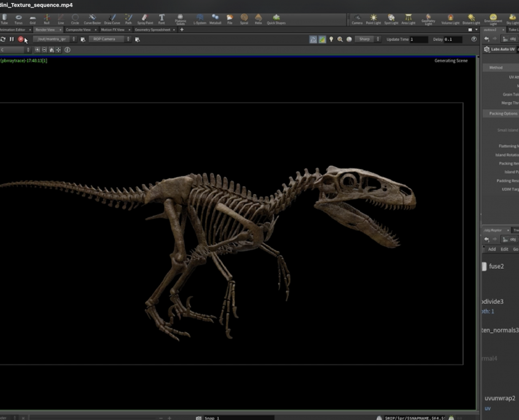Click the Spray Paint shelf tool
The image size is (519, 420).
point(145,19)
